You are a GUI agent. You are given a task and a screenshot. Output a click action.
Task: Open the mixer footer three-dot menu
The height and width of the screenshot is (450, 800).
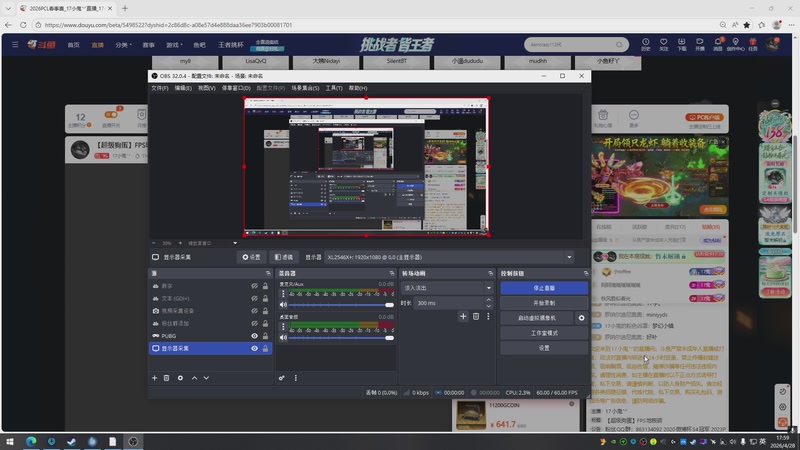pos(295,378)
